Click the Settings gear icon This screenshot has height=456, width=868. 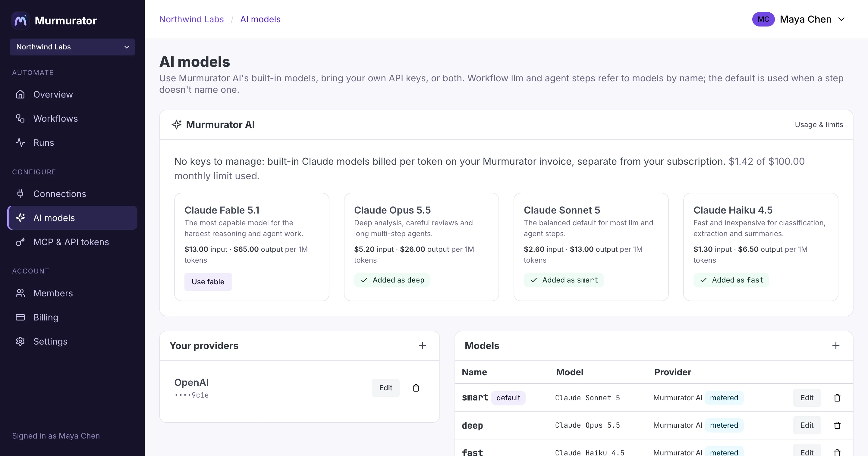[x=20, y=341]
